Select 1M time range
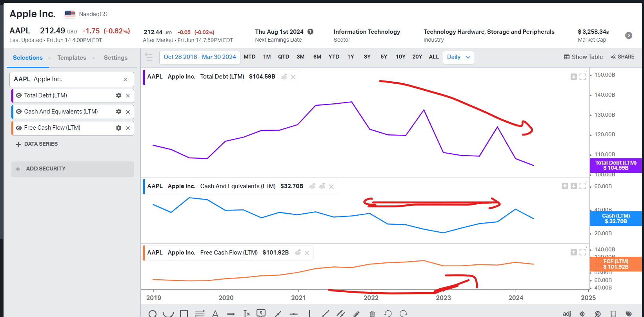Screen dimensions: 644x317 coord(267,57)
